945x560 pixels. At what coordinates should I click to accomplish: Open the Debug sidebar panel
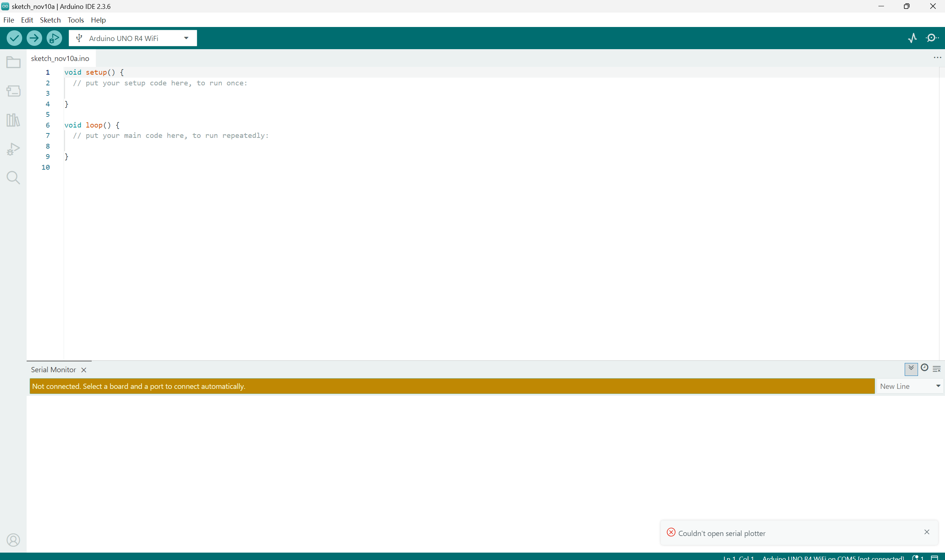(x=13, y=149)
